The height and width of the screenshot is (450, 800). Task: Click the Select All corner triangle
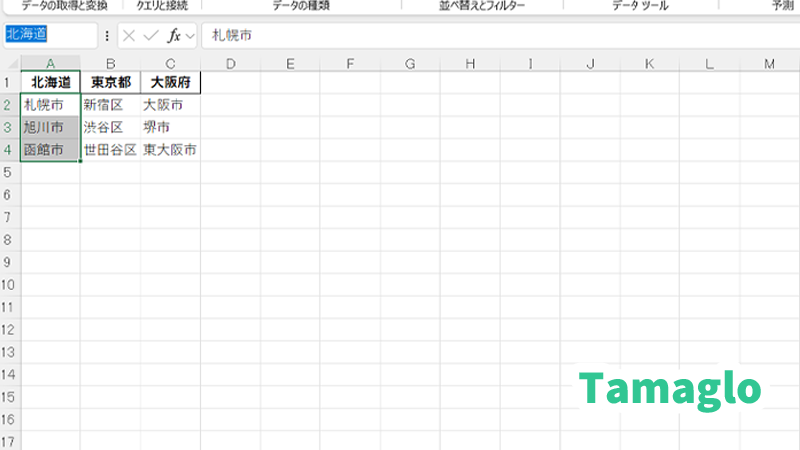point(10,65)
